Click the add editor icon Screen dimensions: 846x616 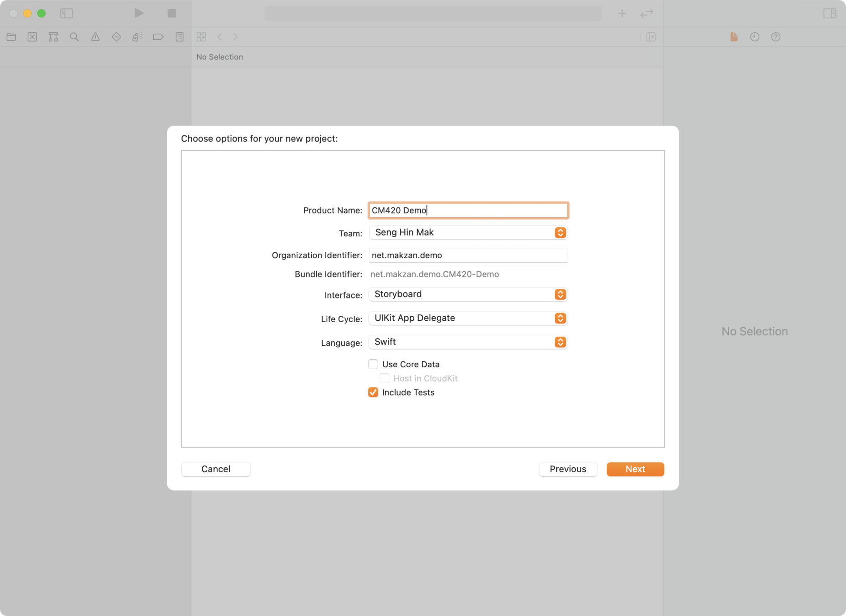[651, 37]
